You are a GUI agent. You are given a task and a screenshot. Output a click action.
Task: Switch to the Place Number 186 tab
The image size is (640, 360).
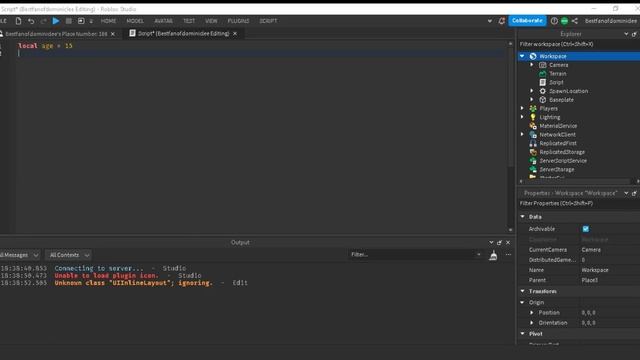tap(56, 34)
